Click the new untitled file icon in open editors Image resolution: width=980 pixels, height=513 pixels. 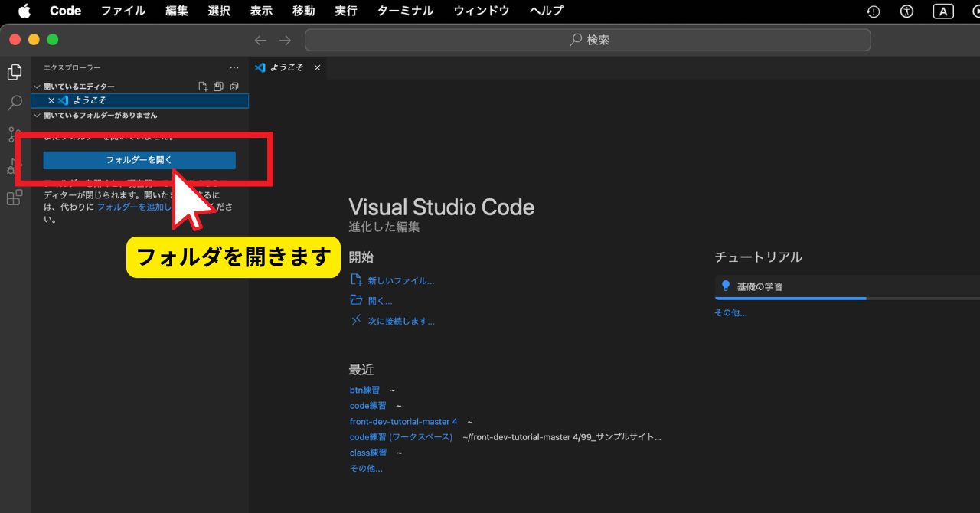coord(203,87)
